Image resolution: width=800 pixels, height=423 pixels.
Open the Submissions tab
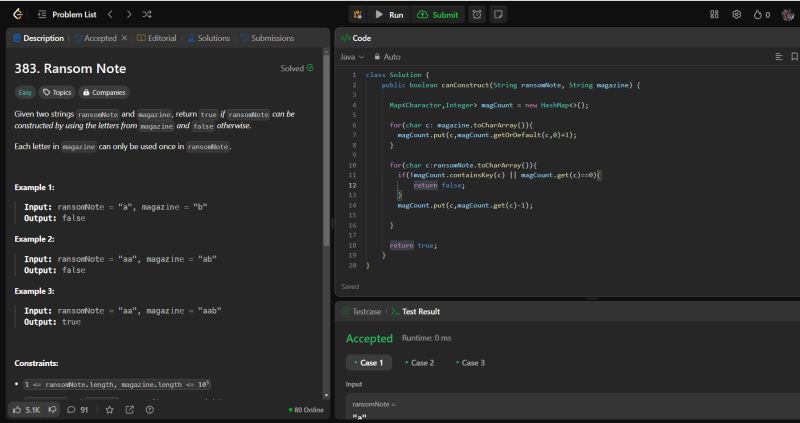tap(267, 38)
